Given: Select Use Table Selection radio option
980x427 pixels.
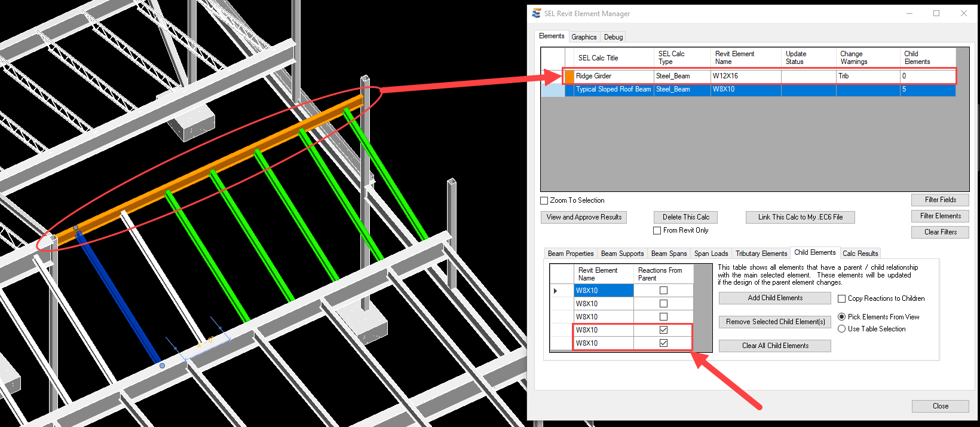Looking at the screenshot, I should pyautogui.click(x=841, y=329).
